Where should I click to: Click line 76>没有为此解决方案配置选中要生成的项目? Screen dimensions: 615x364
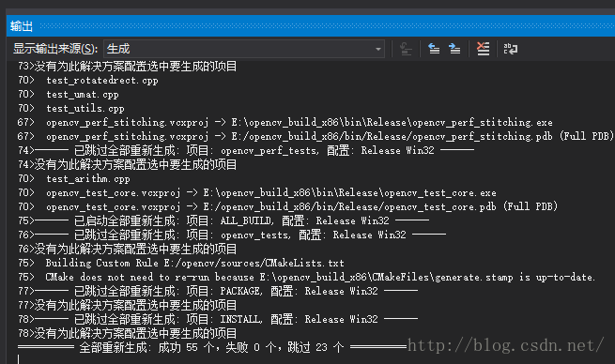(128, 249)
